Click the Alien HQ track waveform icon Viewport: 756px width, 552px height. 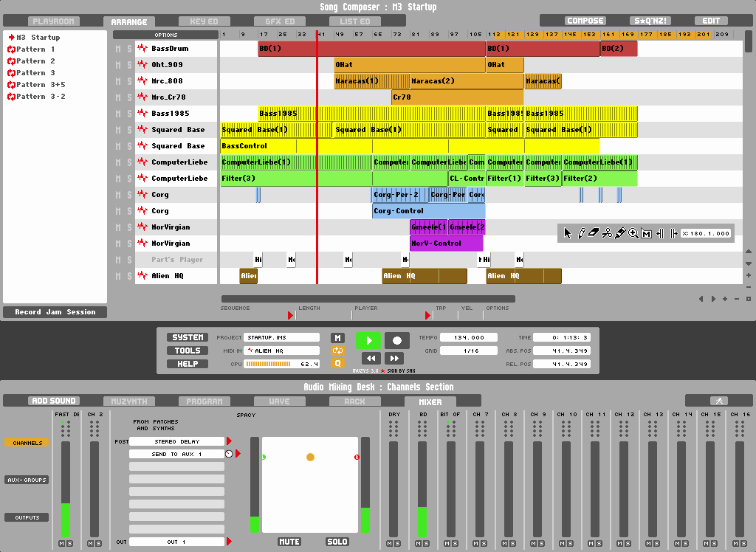tap(142, 275)
